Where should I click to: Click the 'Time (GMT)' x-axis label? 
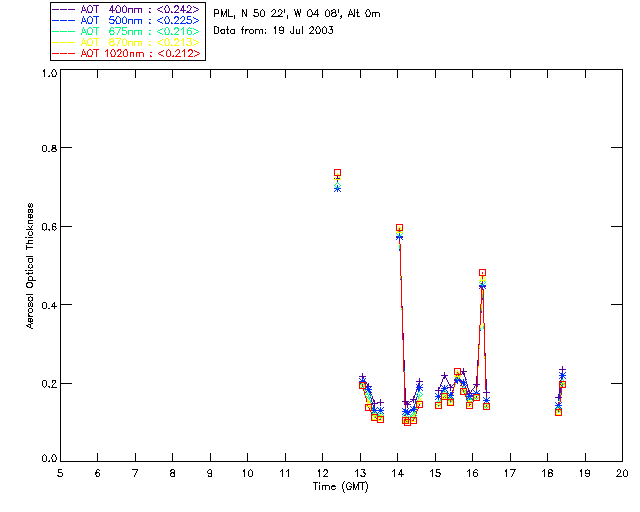pos(341,486)
